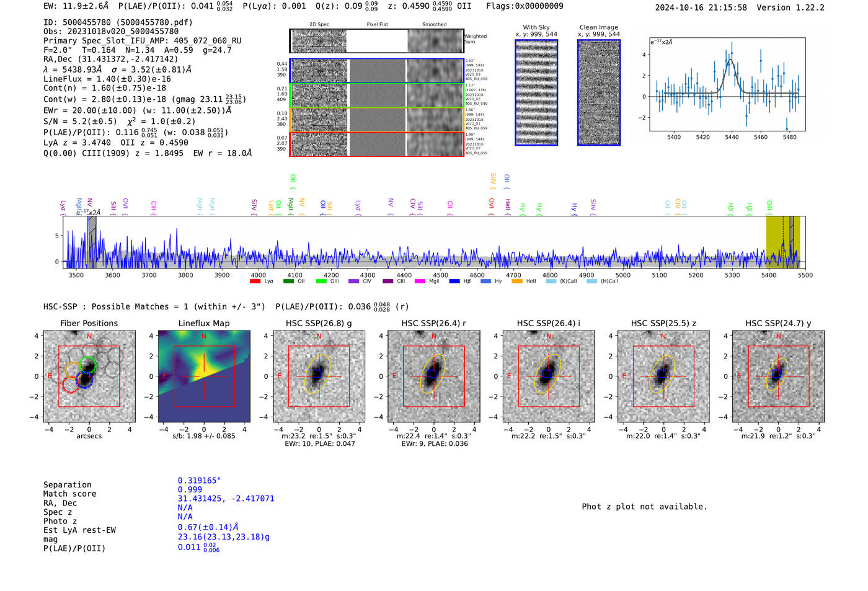
Task: Select the orange-outlined fiber spectrum row
Action: (x=376, y=119)
